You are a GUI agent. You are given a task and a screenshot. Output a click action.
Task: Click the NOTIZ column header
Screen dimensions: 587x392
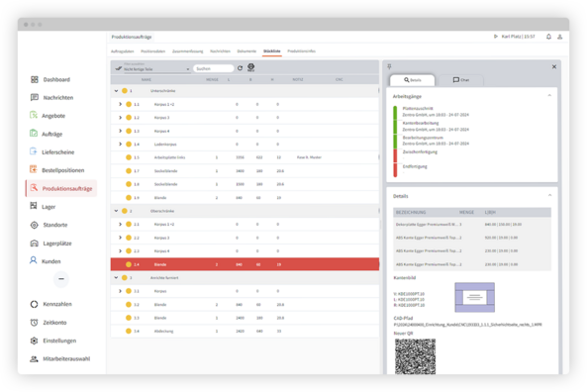pos(298,80)
